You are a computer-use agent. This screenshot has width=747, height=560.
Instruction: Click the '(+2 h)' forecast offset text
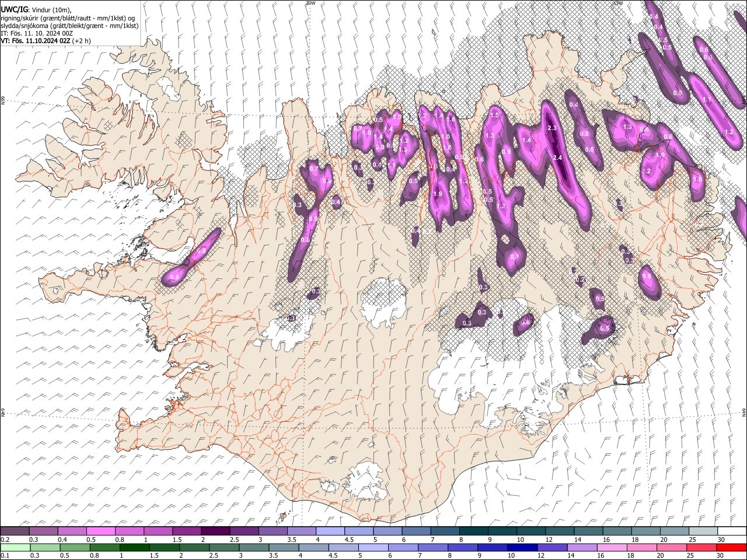pos(82,41)
